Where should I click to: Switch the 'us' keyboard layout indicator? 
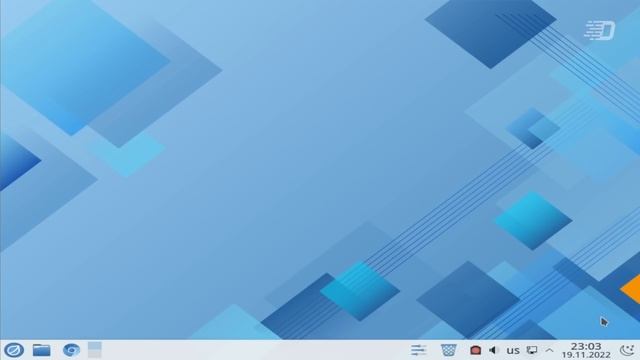(513, 351)
